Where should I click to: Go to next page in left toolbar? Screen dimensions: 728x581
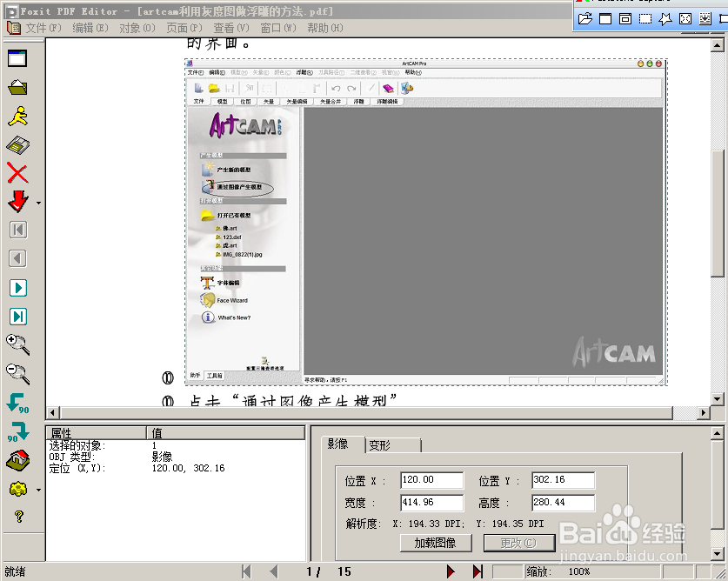pos(18,288)
